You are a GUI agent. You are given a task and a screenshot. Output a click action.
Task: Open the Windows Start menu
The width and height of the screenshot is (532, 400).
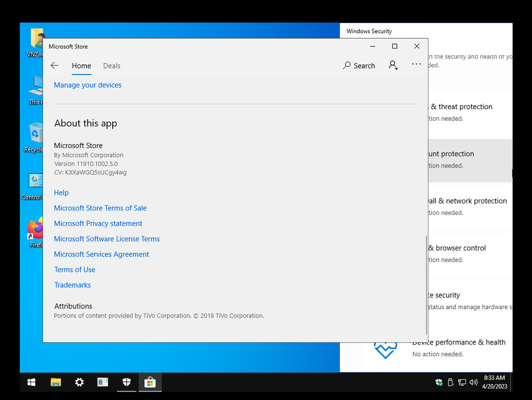pos(31,382)
